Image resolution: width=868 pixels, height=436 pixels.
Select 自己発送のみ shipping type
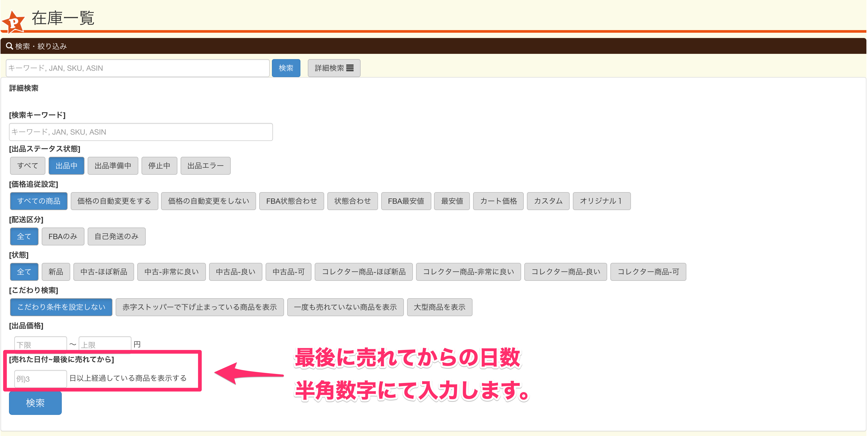click(117, 236)
